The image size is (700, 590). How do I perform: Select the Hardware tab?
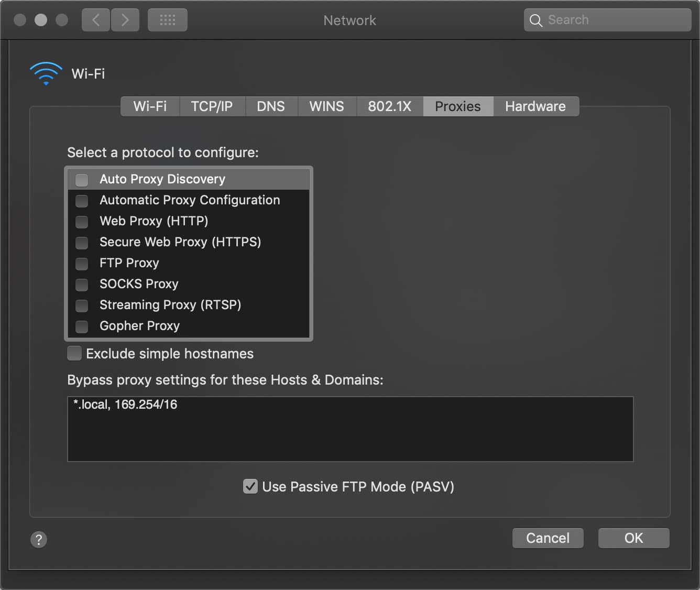(535, 106)
